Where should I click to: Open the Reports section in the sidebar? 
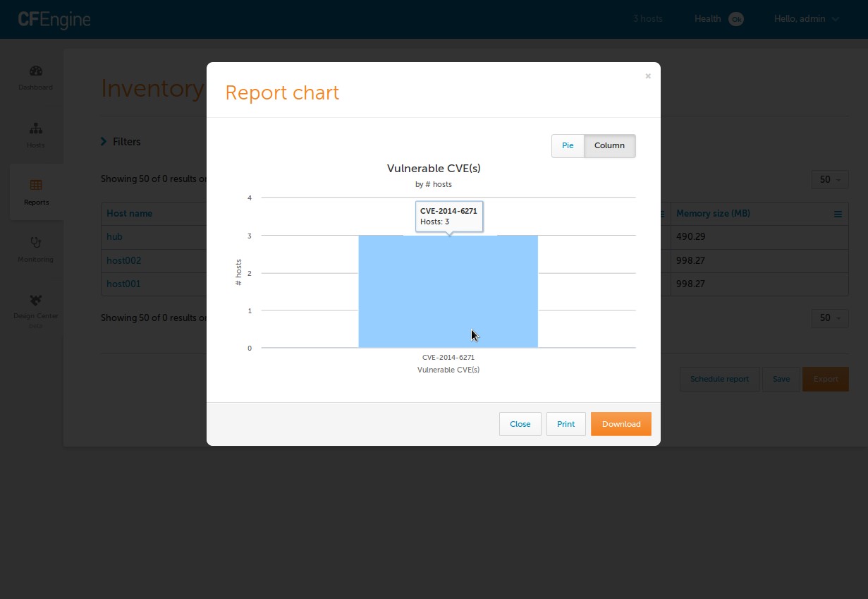point(35,192)
